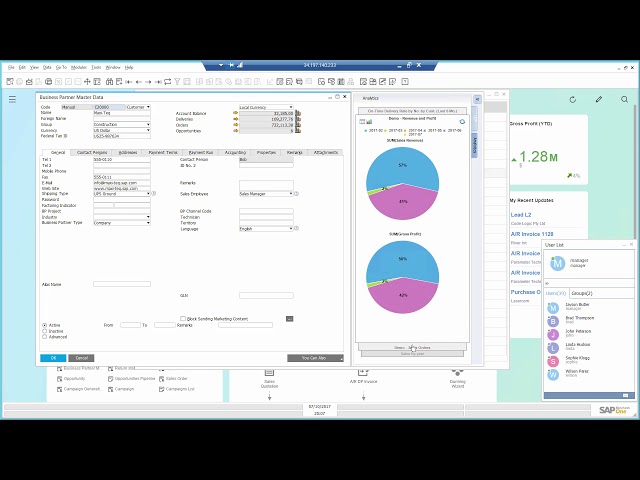Open the Orders chart icon

point(298,125)
